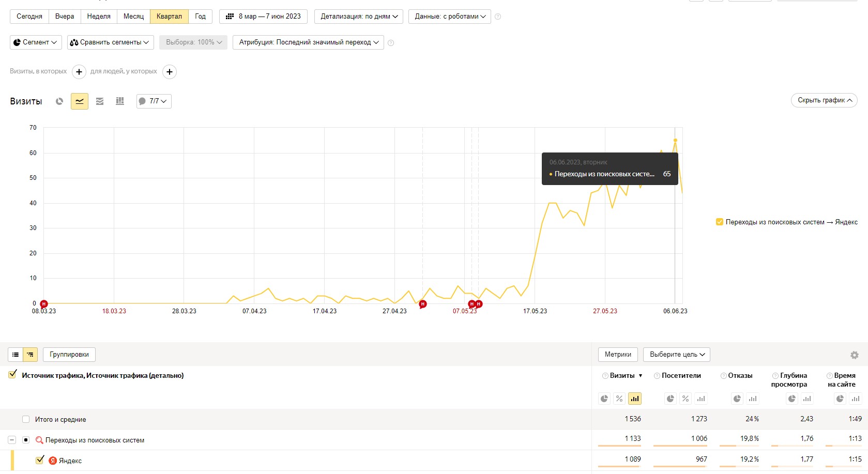Select the stacked area chart icon
This screenshot has width=868, height=474.
point(100,101)
